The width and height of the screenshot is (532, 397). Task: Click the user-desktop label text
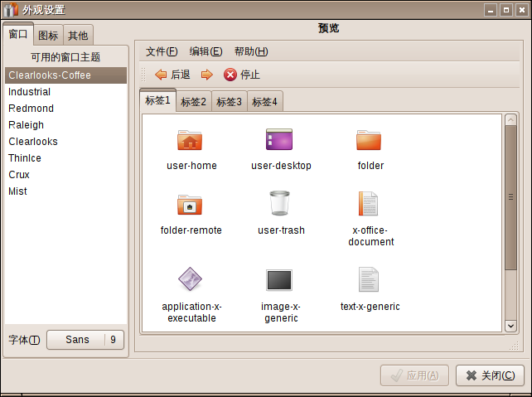click(x=281, y=166)
